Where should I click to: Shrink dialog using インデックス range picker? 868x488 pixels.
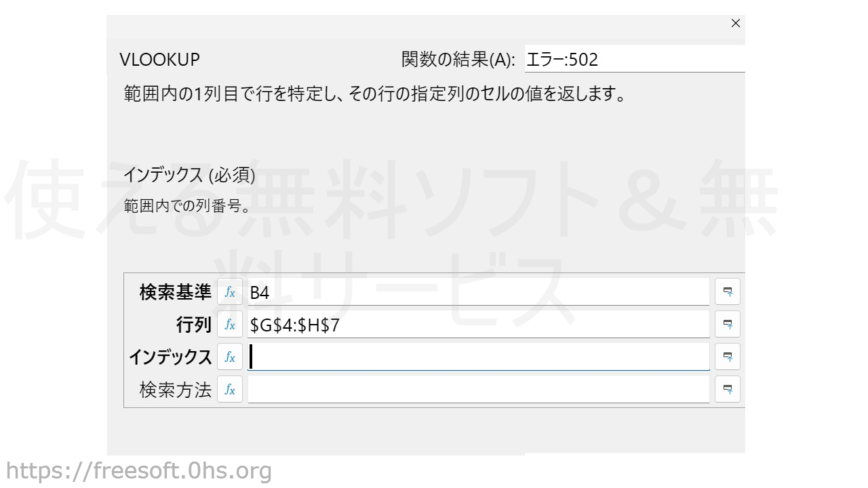coord(728,357)
